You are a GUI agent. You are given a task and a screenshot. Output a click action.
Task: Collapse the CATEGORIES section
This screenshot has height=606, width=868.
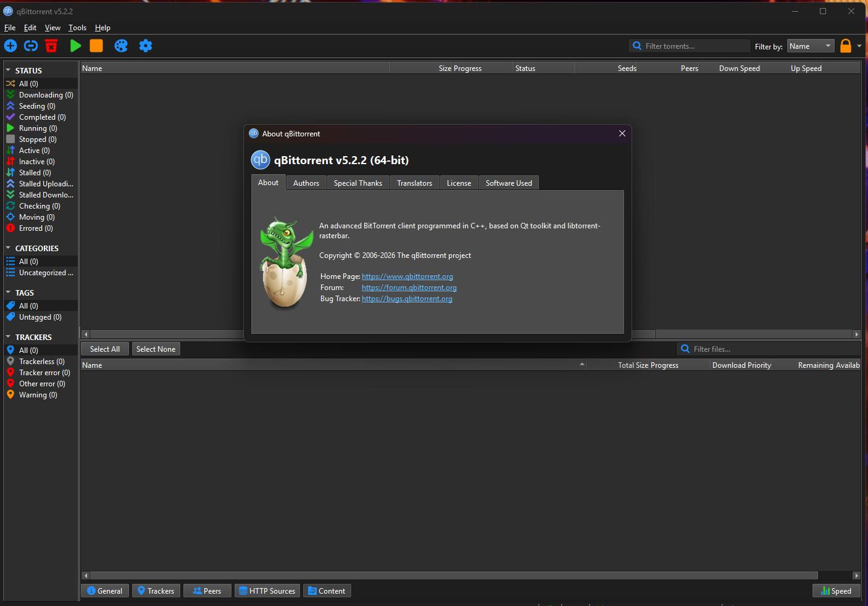coord(9,248)
